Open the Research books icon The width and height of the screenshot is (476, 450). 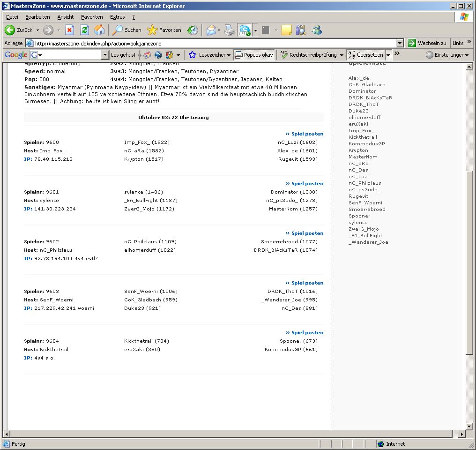(x=301, y=30)
